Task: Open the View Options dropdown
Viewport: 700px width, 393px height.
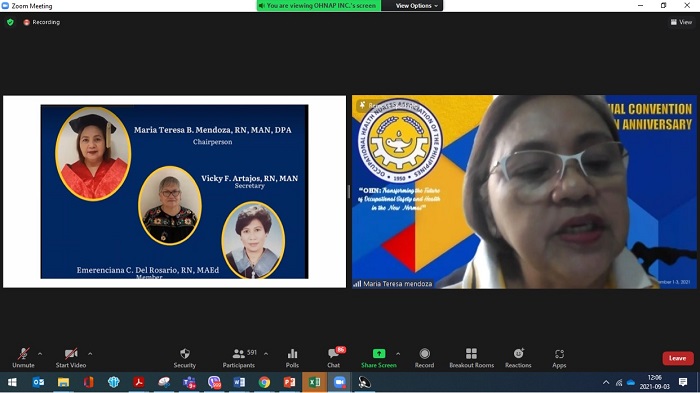Action: (416, 5)
